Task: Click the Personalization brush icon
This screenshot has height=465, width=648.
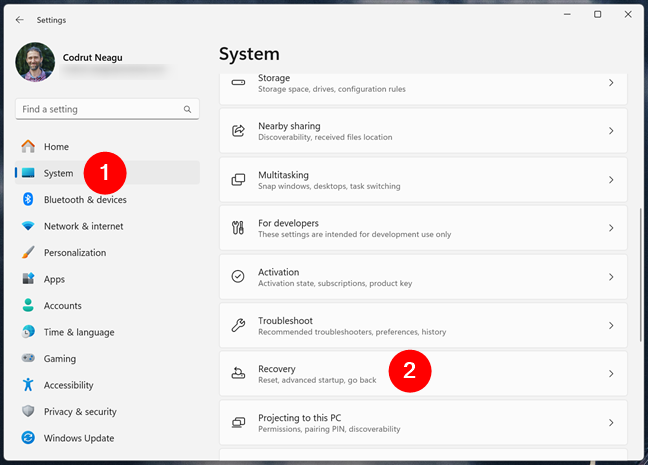Action: [28, 252]
